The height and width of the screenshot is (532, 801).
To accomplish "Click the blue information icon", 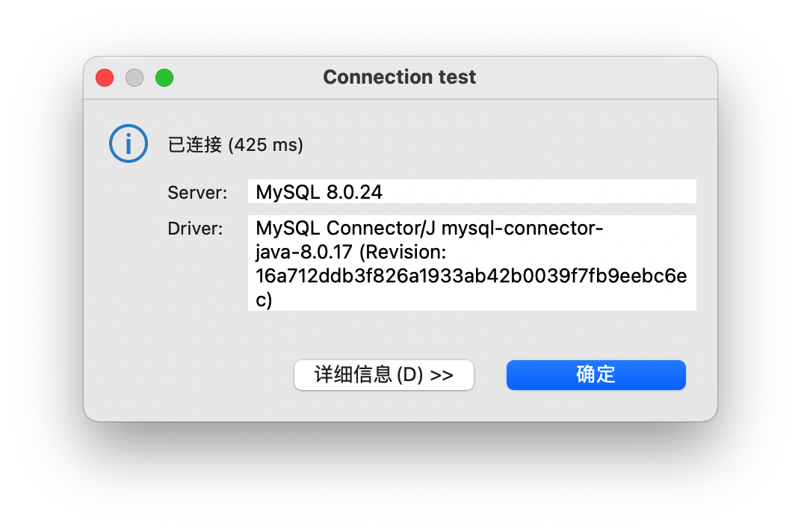I will tap(128, 143).
